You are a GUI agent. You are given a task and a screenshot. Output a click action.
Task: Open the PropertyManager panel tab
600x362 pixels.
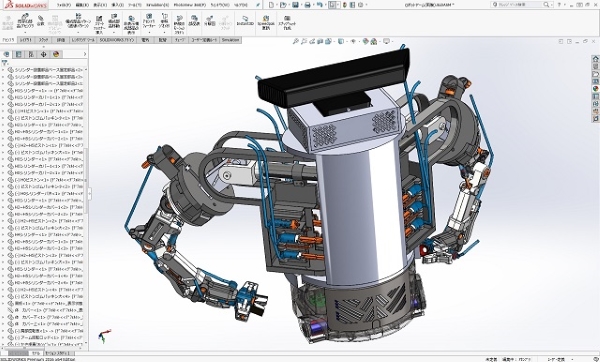(19, 54)
